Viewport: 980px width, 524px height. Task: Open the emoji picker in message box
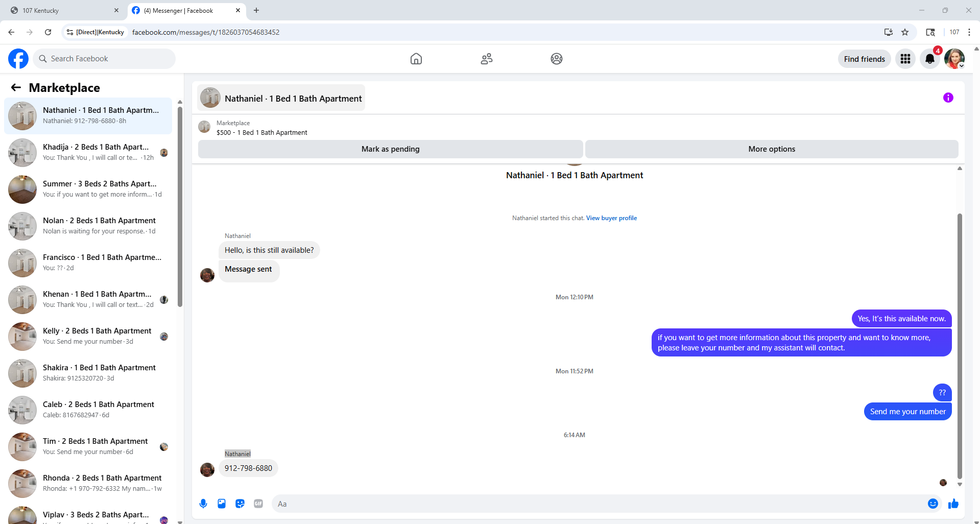click(933, 504)
